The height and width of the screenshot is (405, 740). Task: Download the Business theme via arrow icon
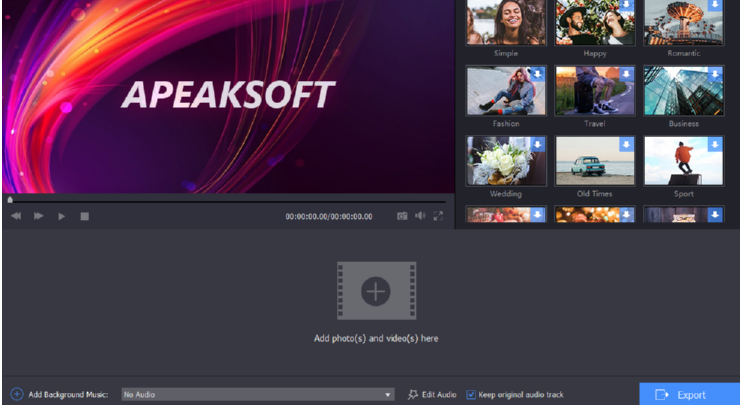pos(715,74)
